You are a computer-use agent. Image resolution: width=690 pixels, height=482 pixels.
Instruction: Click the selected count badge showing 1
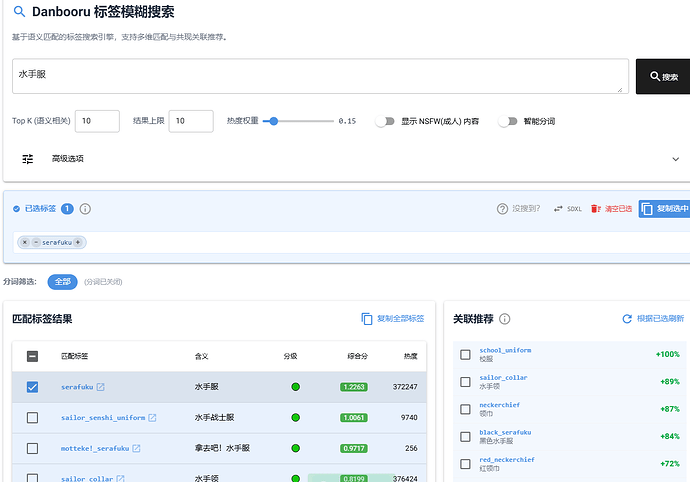pos(67,209)
